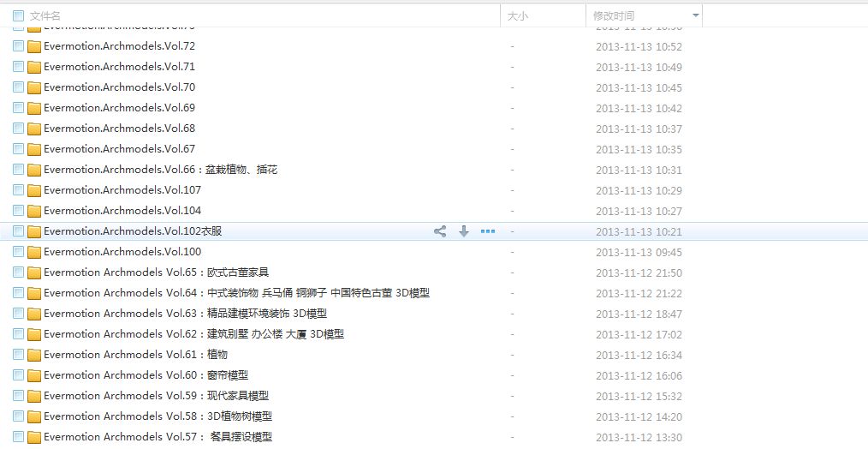Click the date 2013-11-12 21:50
The width and height of the screenshot is (868, 449).
[639, 272]
